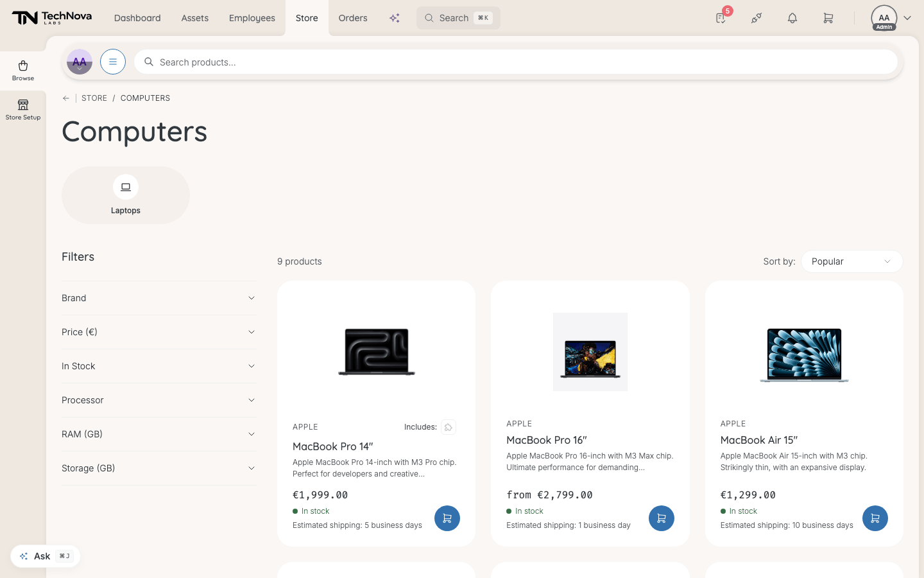Switch to the Assets tab
This screenshot has height=578, width=924.
click(x=195, y=18)
